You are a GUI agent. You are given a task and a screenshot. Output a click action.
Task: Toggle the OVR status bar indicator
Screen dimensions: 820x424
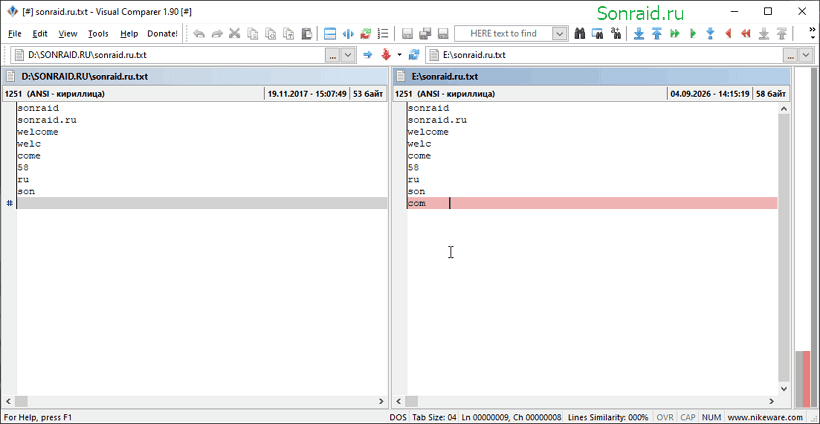coord(665,417)
